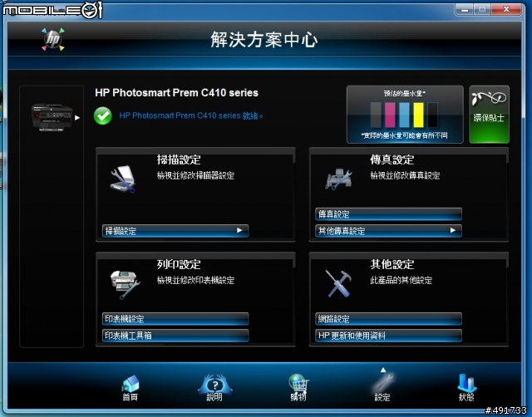Click the screwdriver and hammer icon

(x=338, y=283)
